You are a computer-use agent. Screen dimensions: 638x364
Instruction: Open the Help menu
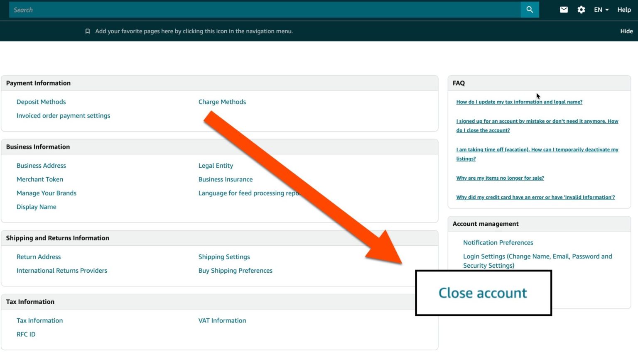pos(624,10)
